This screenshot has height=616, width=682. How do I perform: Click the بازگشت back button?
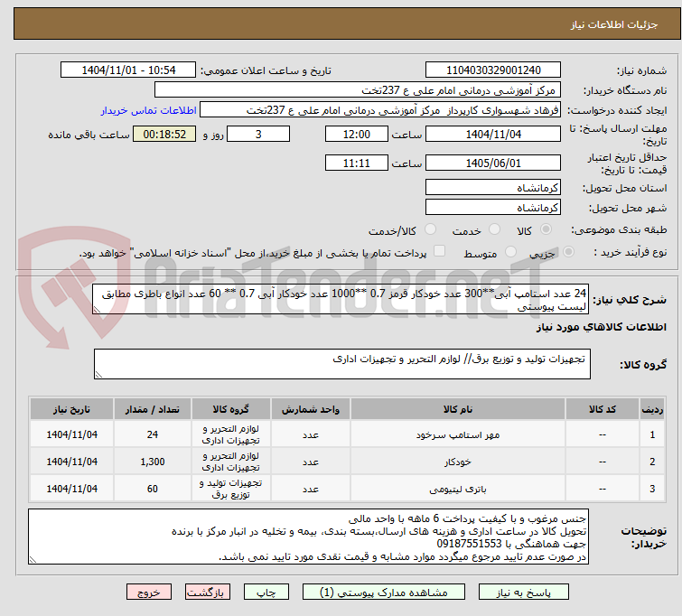pyautogui.click(x=208, y=593)
